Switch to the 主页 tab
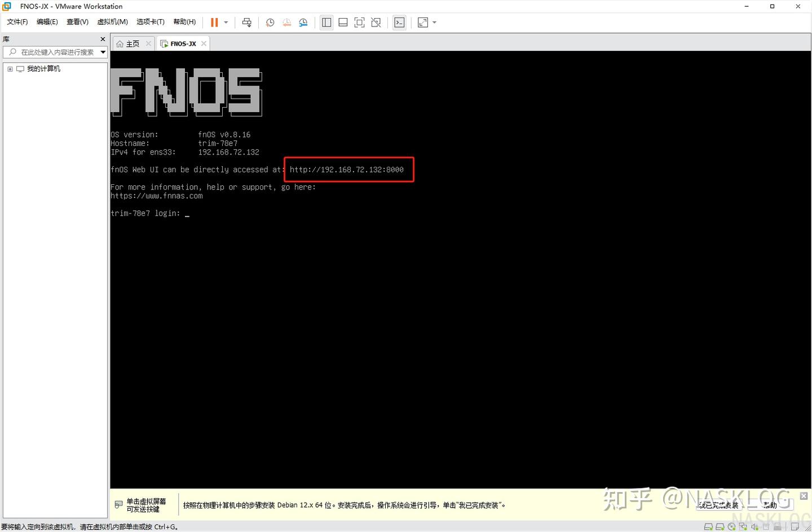The image size is (812, 532). point(131,43)
